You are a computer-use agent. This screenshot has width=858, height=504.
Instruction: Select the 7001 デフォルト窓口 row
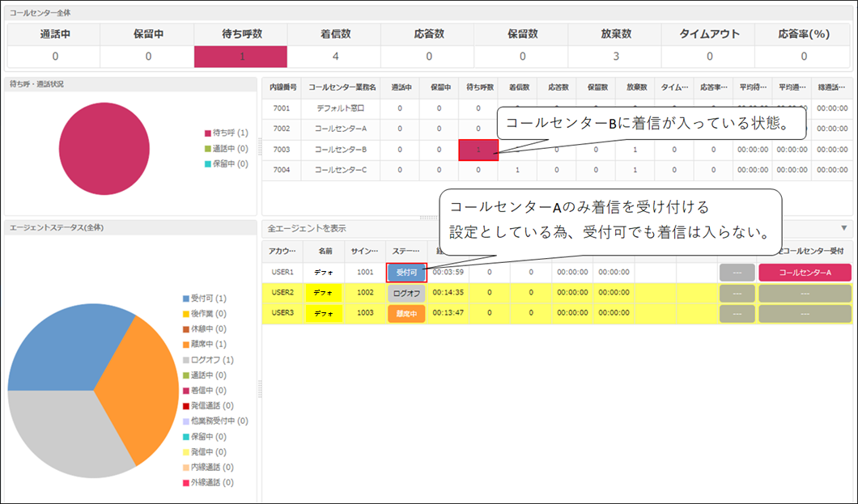557,108
